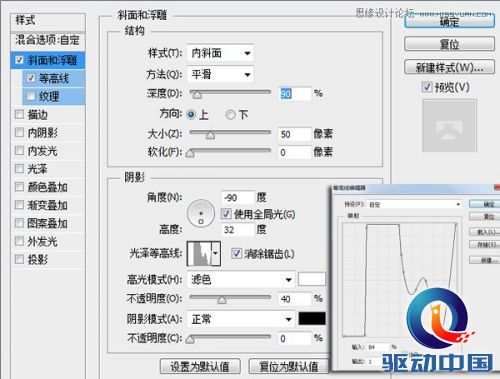500x379 pixels.
Task: Click the shadow opacity field showing 0
Action: pos(294,338)
